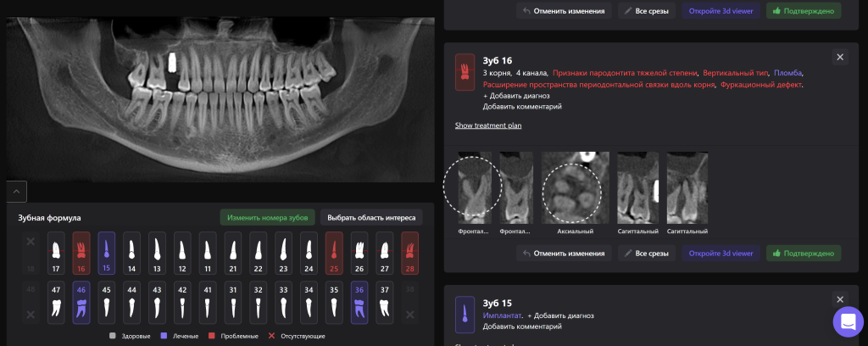Screen dimensions: 868x346
Task: Select tooth 16 in the dental formula
Action: [81, 253]
